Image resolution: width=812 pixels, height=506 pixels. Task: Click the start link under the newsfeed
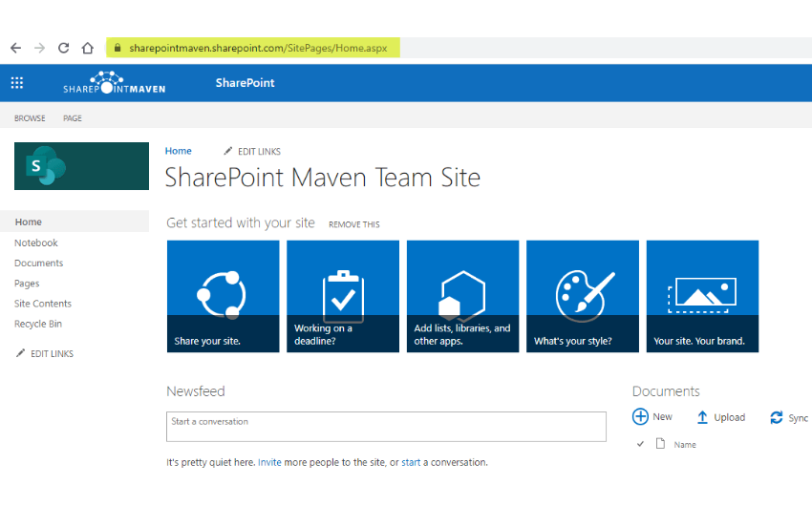[x=411, y=462]
